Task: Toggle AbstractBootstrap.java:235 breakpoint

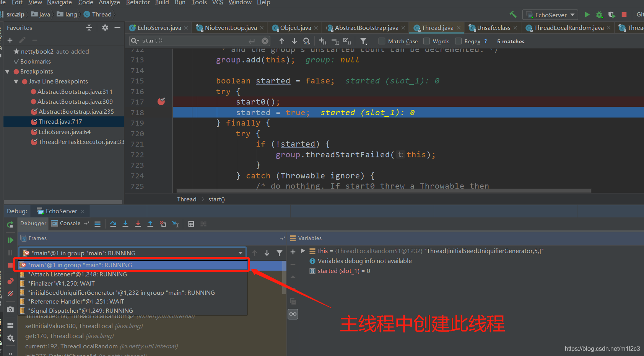Action: [34, 111]
